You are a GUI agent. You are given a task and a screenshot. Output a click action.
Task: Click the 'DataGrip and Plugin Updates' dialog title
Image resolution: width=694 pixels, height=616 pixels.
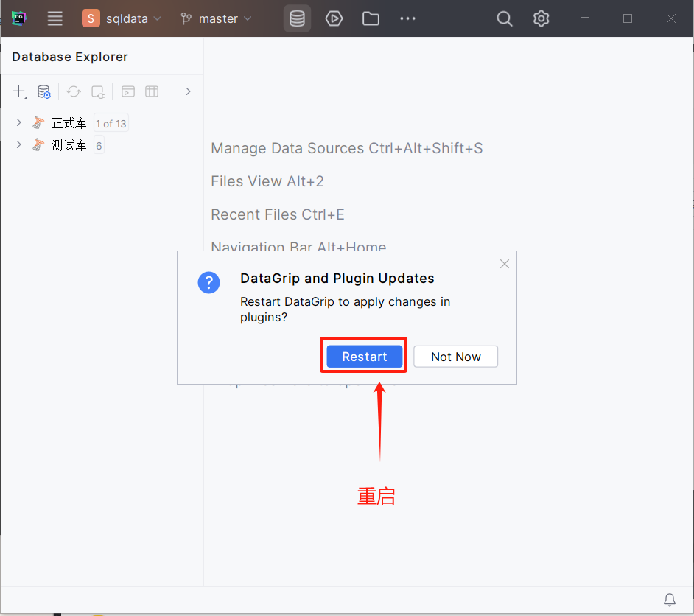pyautogui.click(x=337, y=279)
